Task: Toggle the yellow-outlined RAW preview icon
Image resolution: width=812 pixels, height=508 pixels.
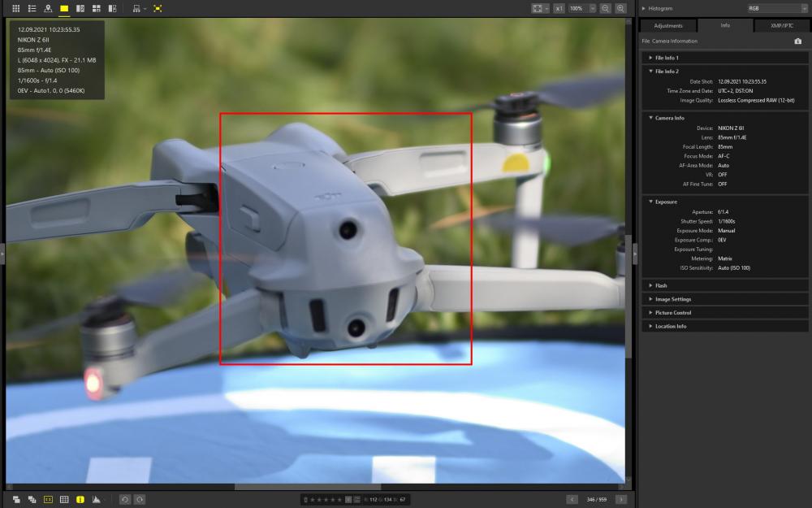Action: [48, 500]
